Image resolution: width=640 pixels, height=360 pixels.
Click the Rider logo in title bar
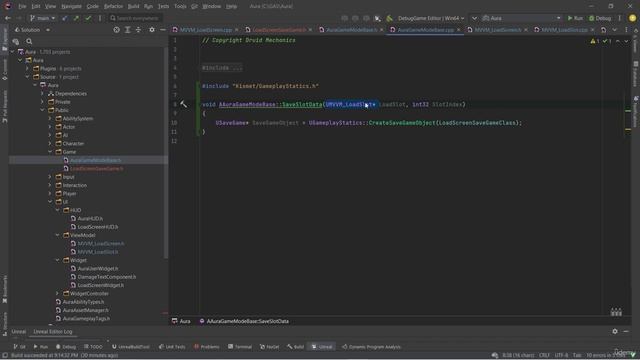click(7, 6)
